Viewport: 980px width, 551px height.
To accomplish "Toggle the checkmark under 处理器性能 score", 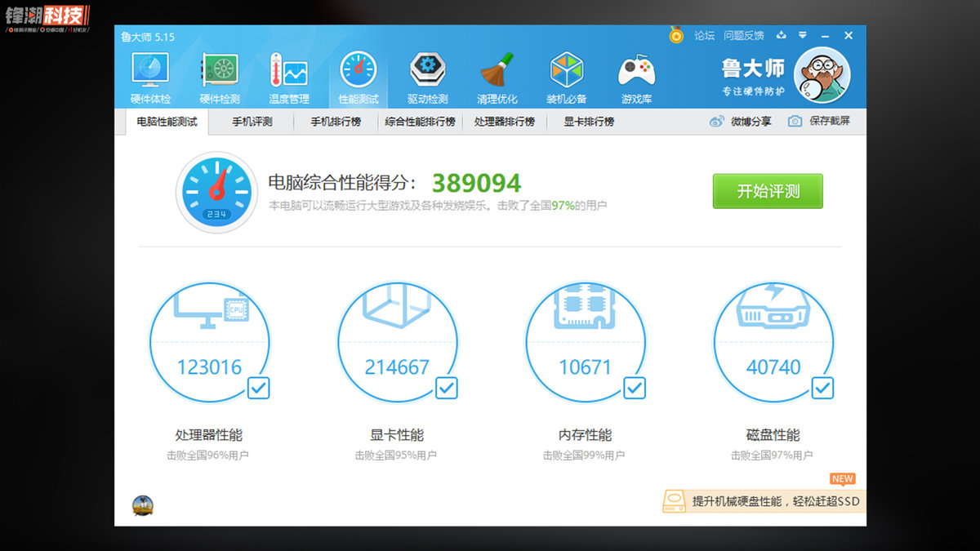I will [257, 389].
